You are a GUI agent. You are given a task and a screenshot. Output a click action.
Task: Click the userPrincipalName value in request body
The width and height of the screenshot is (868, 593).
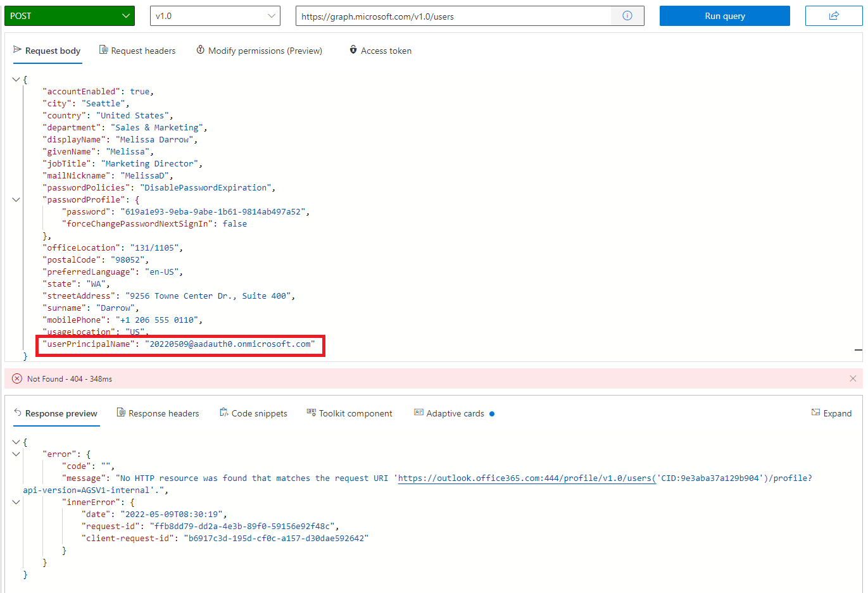230,344
